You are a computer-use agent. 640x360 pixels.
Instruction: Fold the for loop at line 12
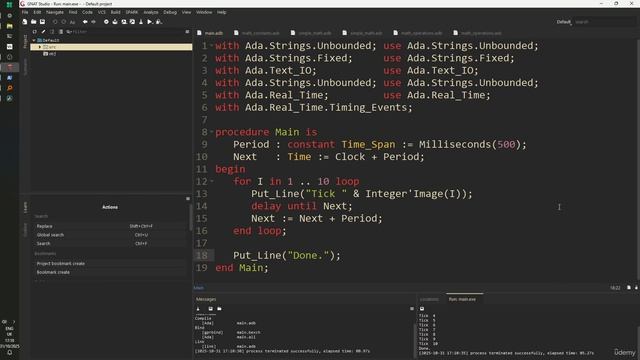click(x=212, y=181)
